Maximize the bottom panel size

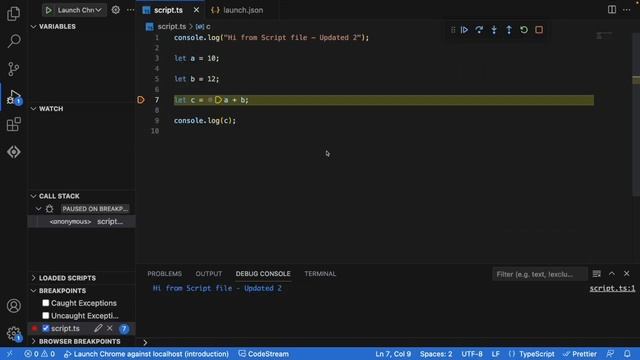pos(611,274)
